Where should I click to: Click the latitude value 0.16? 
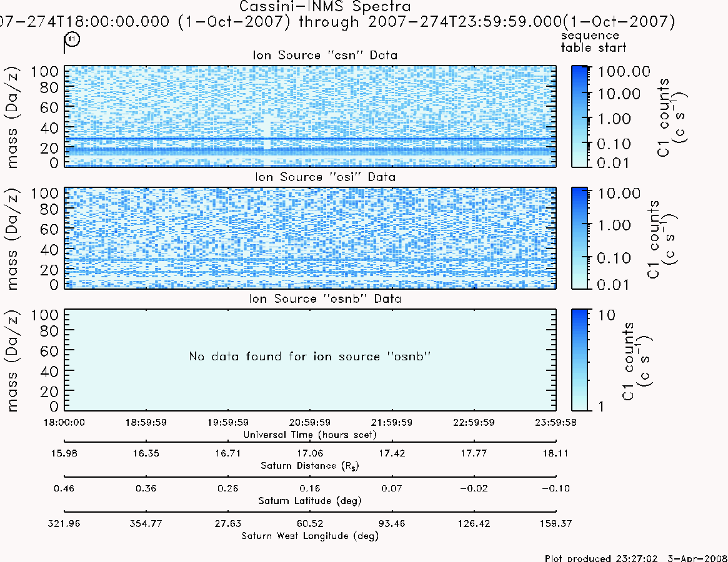point(310,488)
